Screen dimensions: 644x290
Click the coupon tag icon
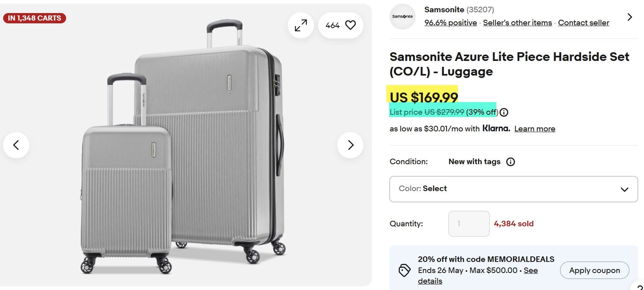click(x=404, y=271)
